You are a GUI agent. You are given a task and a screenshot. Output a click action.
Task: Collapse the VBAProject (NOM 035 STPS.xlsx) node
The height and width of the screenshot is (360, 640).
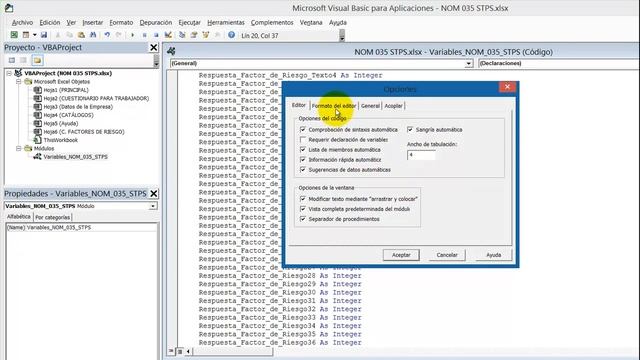(9, 73)
